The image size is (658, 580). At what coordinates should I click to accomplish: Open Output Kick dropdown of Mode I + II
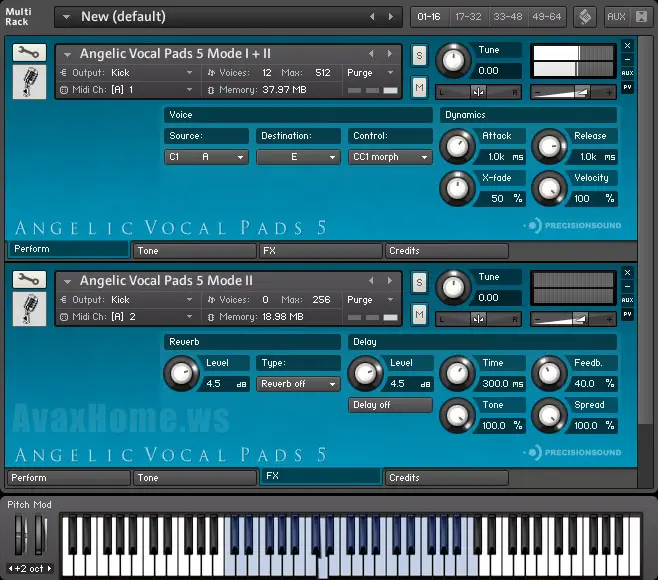click(126, 73)
